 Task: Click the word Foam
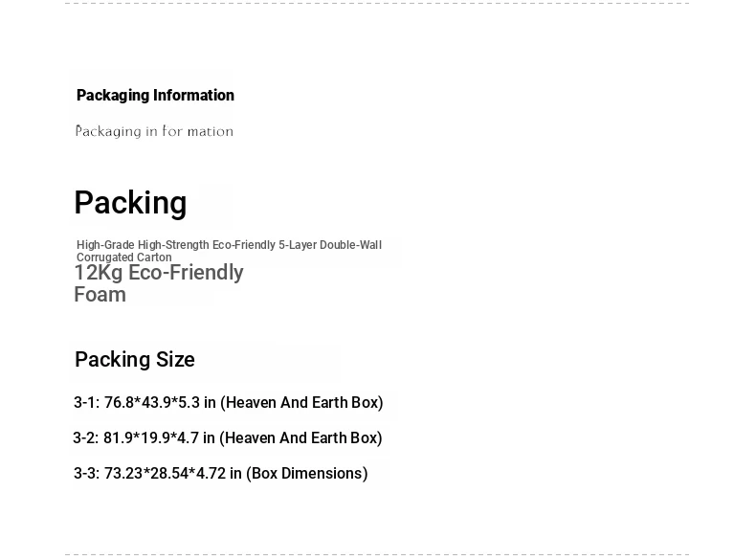point(100,294)
